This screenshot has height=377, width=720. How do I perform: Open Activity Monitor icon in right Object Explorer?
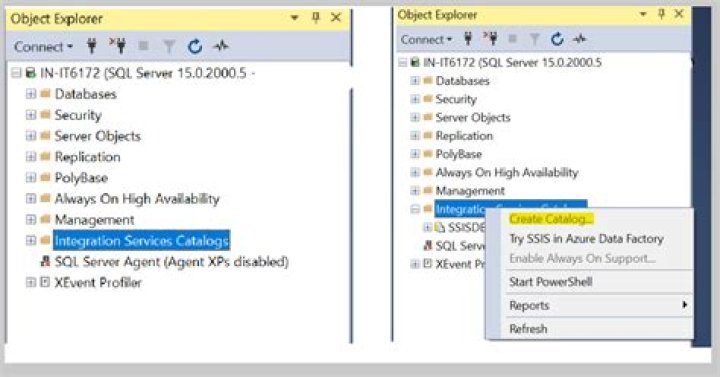coord(580,39)
